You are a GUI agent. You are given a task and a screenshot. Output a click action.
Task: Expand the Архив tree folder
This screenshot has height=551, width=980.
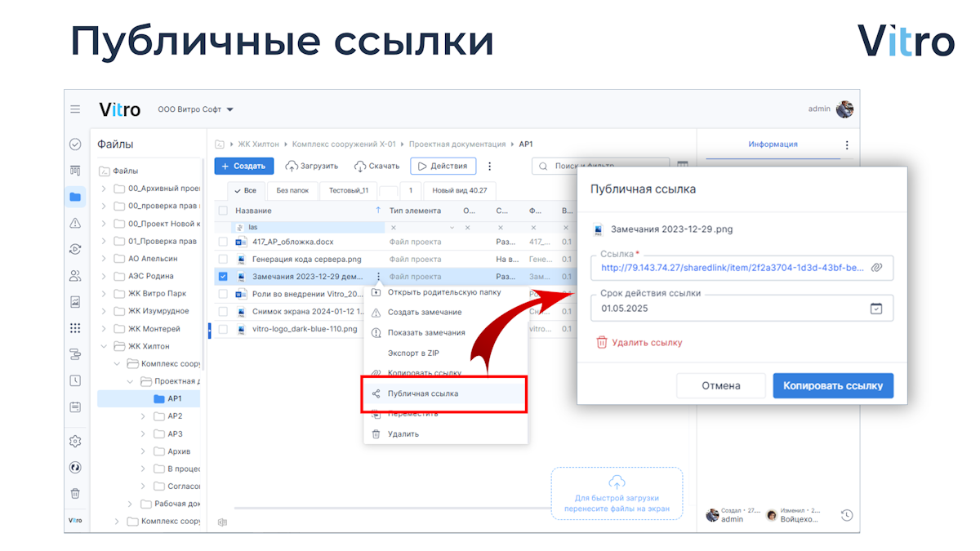143,451
